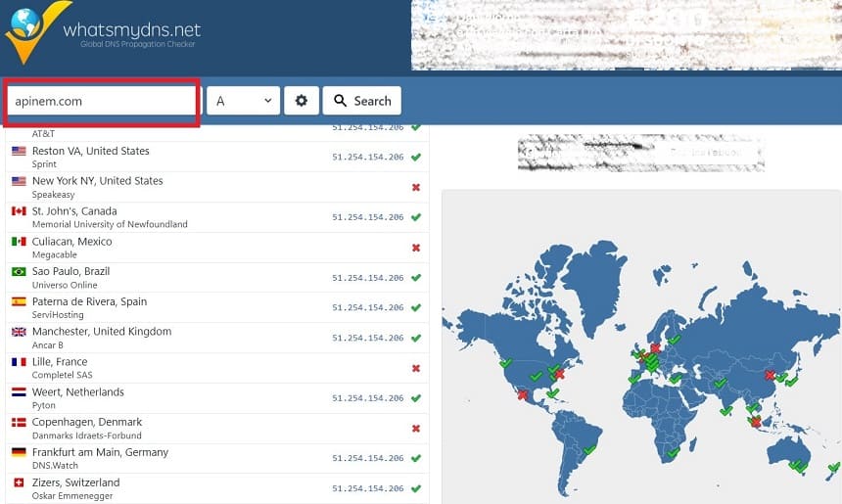Click the whatsmydns.net logo
Viewport: 842px width, 504px height.
pyautogui.click(x=103, y=32)
